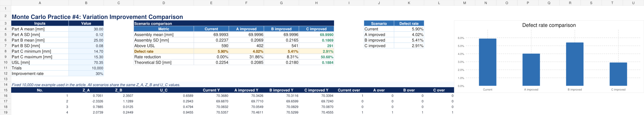Click the B improved bar in the chart
This screenshot has width=644, height=115.
(x=575, y=64)
